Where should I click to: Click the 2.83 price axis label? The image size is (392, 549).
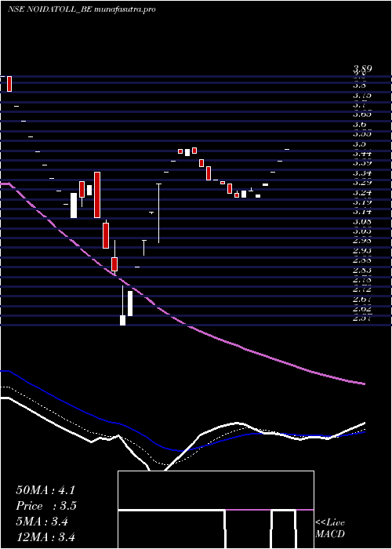pos(362,271)
